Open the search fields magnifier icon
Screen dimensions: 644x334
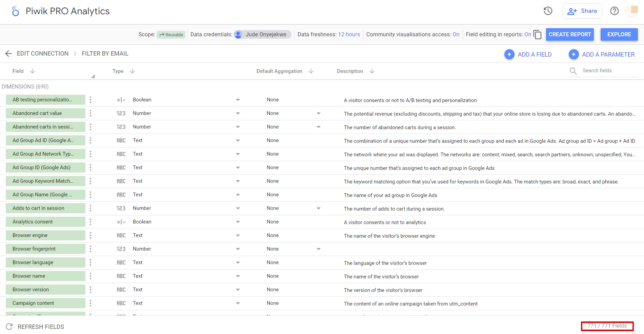coord(573,71)
